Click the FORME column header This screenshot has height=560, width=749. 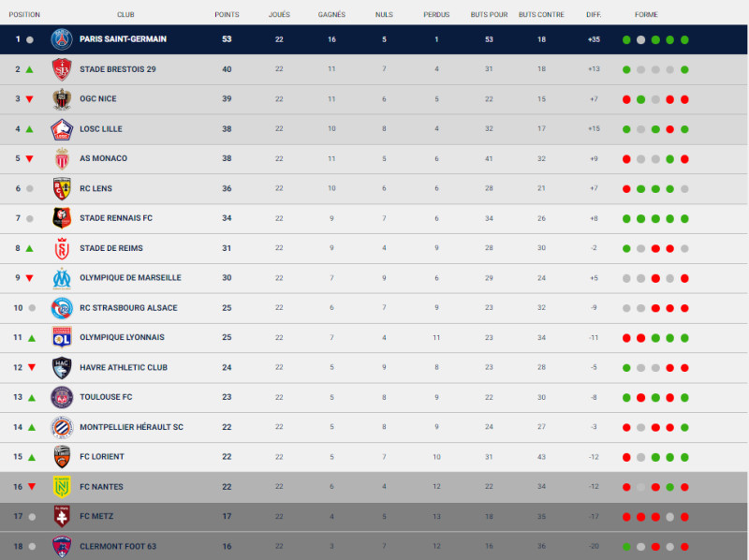646,15
